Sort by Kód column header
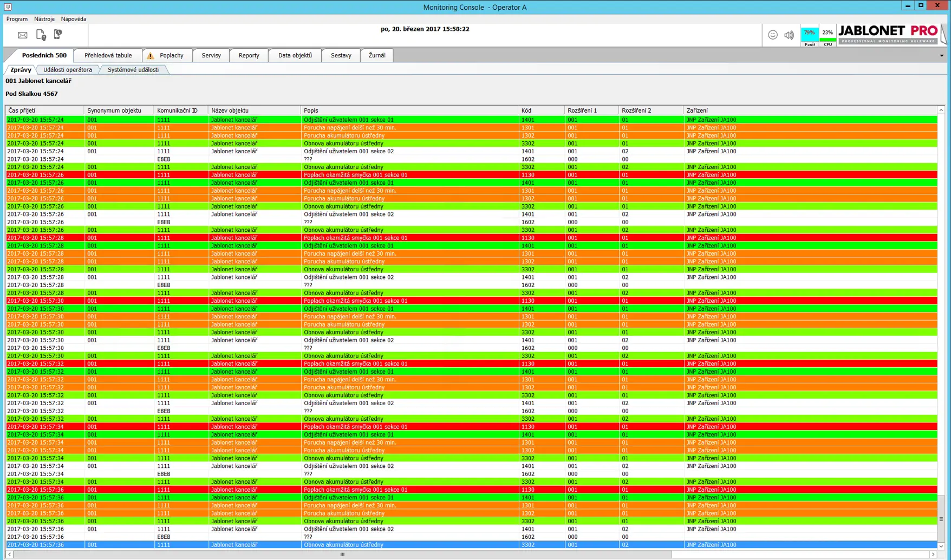Screen dimensions: 951x560 (x=541, y=110)
